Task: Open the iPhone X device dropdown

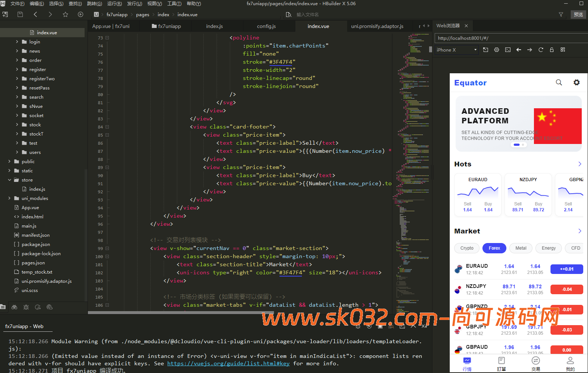Action: 456,50
